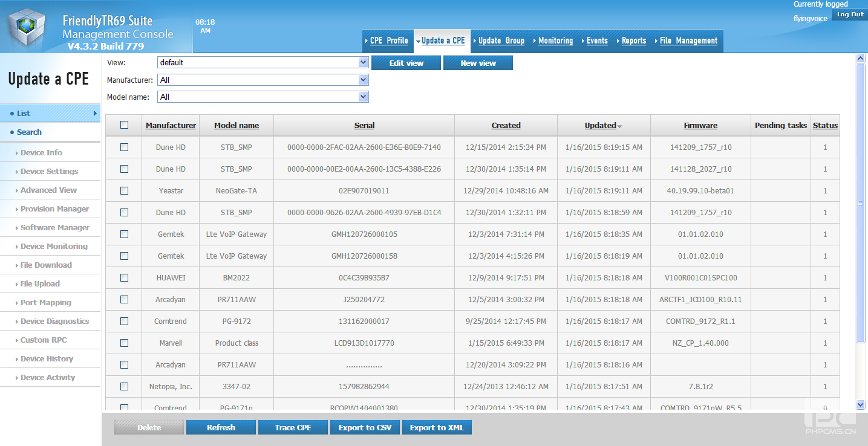The height and width of the screenshot is (446, 868).
Task: Open the Model name dropdown
Action: point(263,97)
